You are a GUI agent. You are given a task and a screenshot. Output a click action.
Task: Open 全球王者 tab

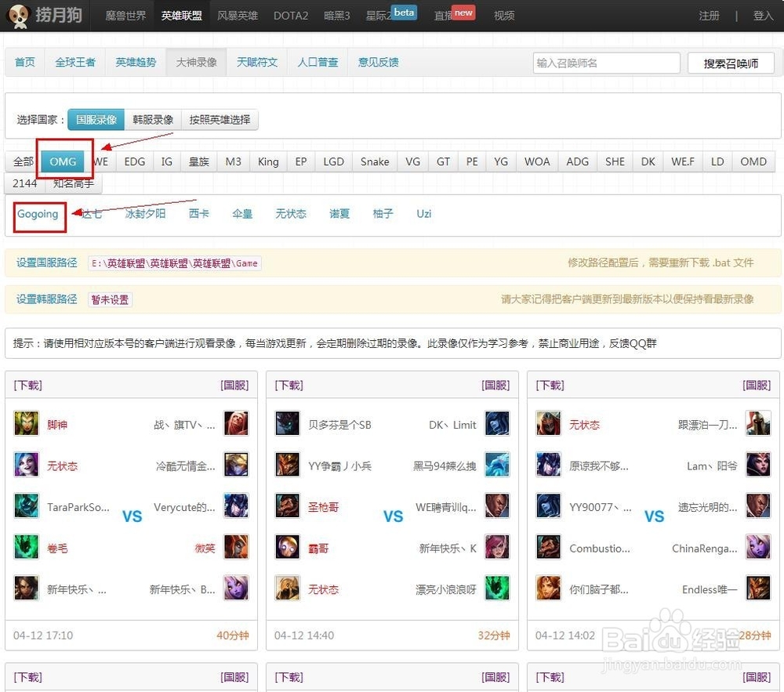click(x=75, y=63)
